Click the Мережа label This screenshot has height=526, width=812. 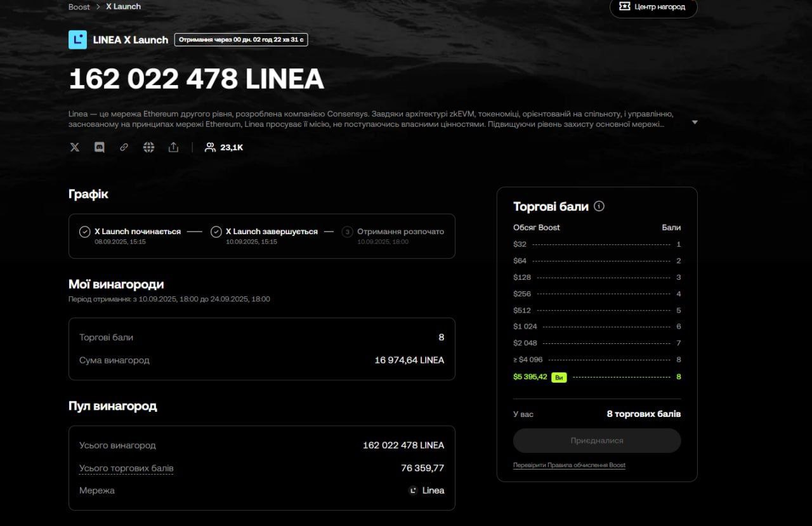pos(97,490)
